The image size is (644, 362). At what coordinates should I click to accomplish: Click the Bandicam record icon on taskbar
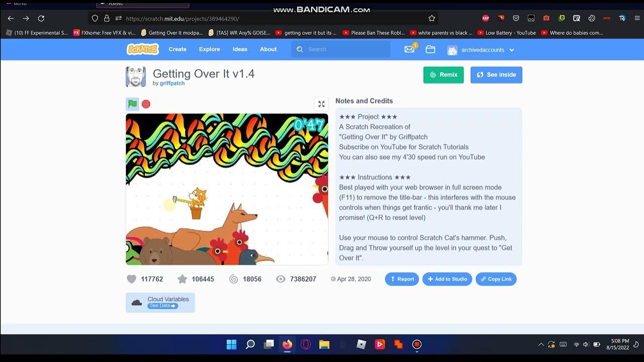point(417,344)
